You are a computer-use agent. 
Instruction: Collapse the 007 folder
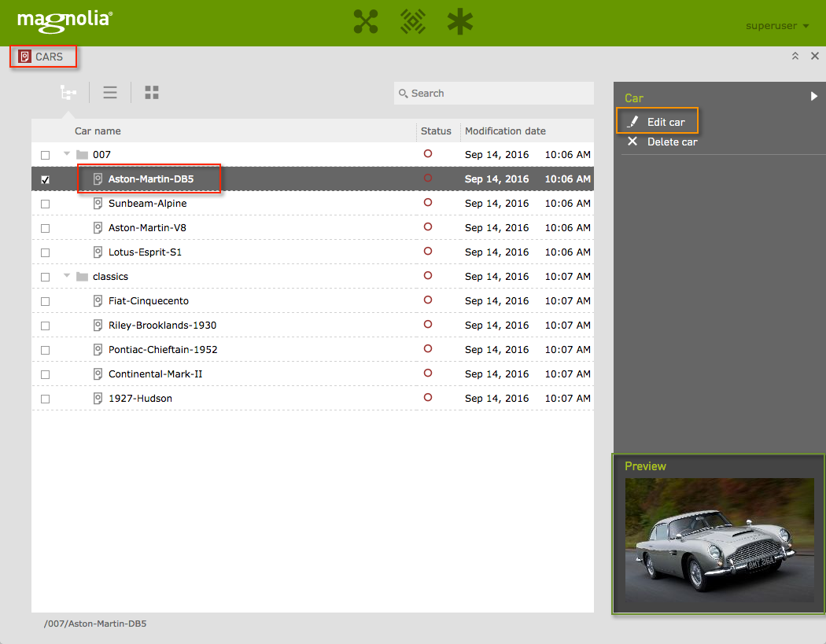[x=67, y=154]
